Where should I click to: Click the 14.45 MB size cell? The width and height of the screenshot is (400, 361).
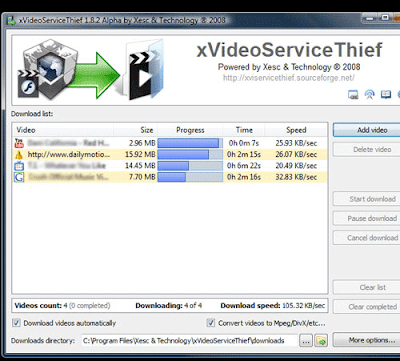140,166
